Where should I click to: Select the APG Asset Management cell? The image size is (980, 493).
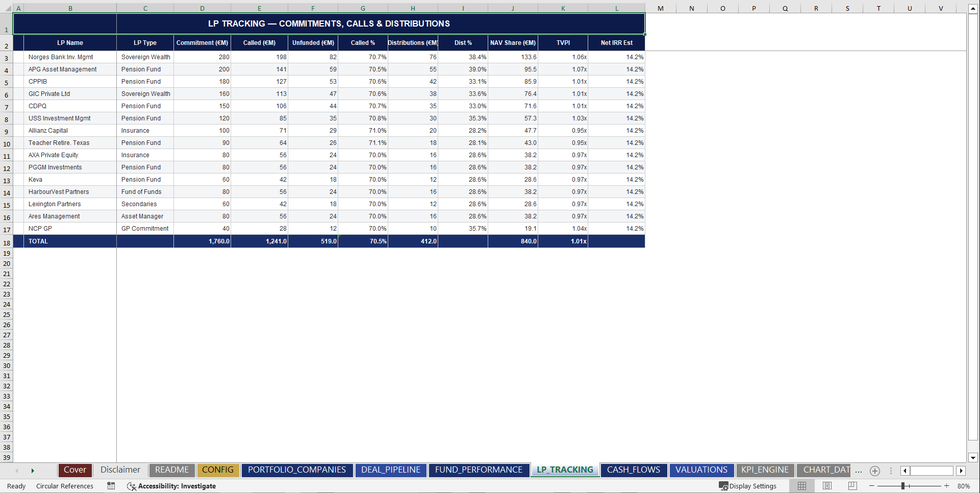click(x=70, y=69)
